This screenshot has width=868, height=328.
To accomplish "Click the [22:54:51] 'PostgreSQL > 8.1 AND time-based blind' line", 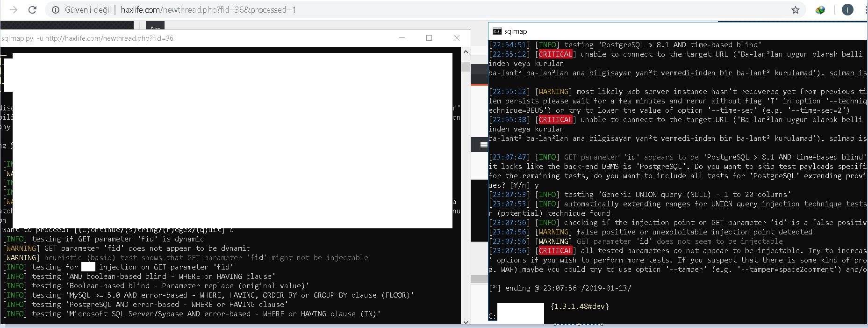I will (625, 45).
